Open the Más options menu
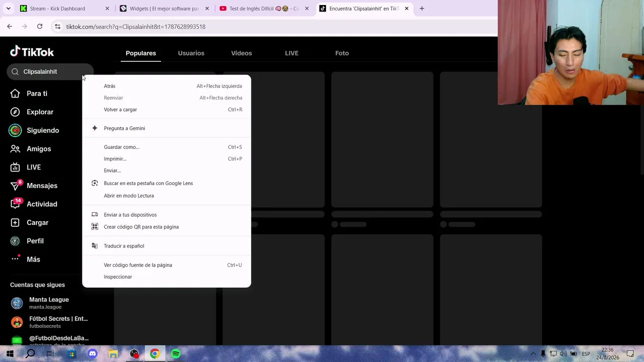Screen dimensions: 644x362 coord(26,259)
